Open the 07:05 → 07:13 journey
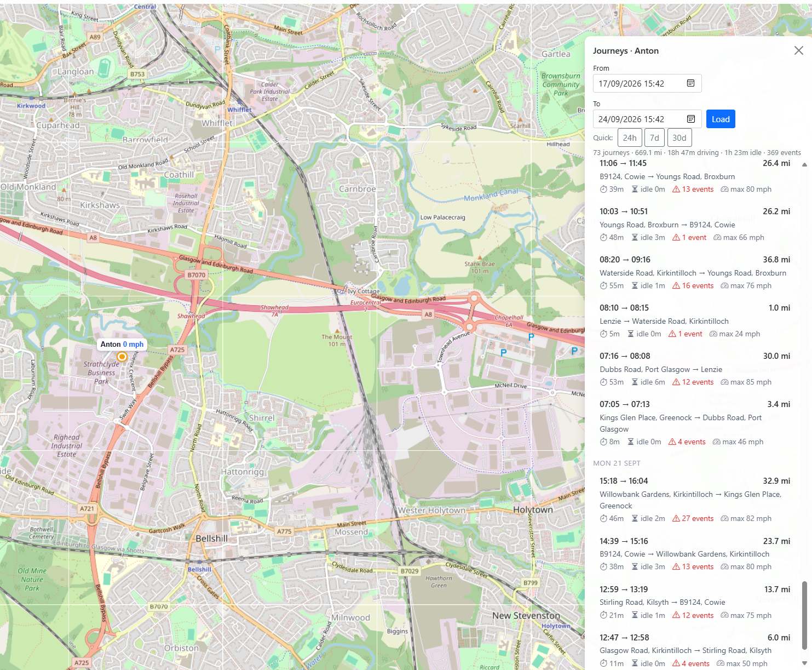The height and width of the screenshot is (670, 812). [x=695, y=423]
